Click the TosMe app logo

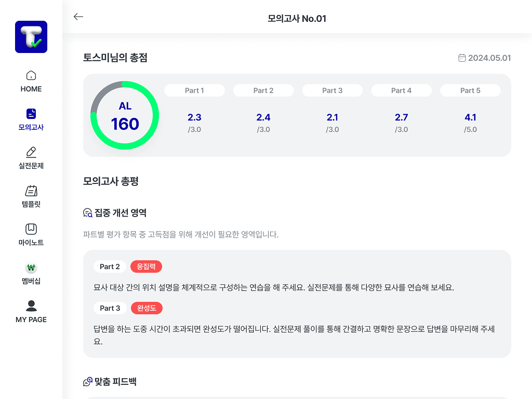point(31,37)
